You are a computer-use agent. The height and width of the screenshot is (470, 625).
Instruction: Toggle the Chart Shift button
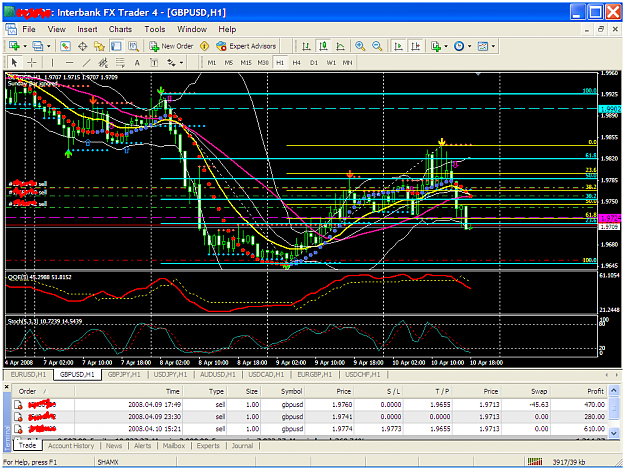tap(415, 46)
